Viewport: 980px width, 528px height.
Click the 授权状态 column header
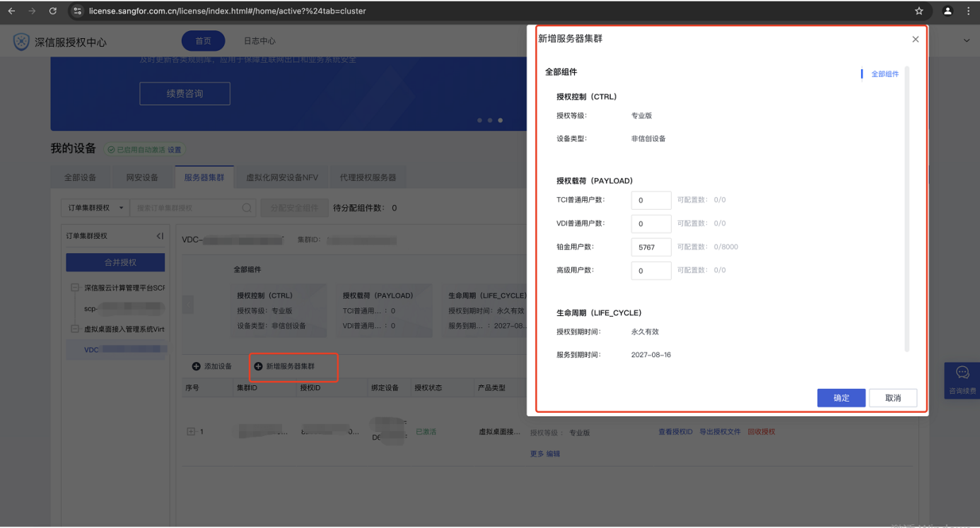pos(428,388)
